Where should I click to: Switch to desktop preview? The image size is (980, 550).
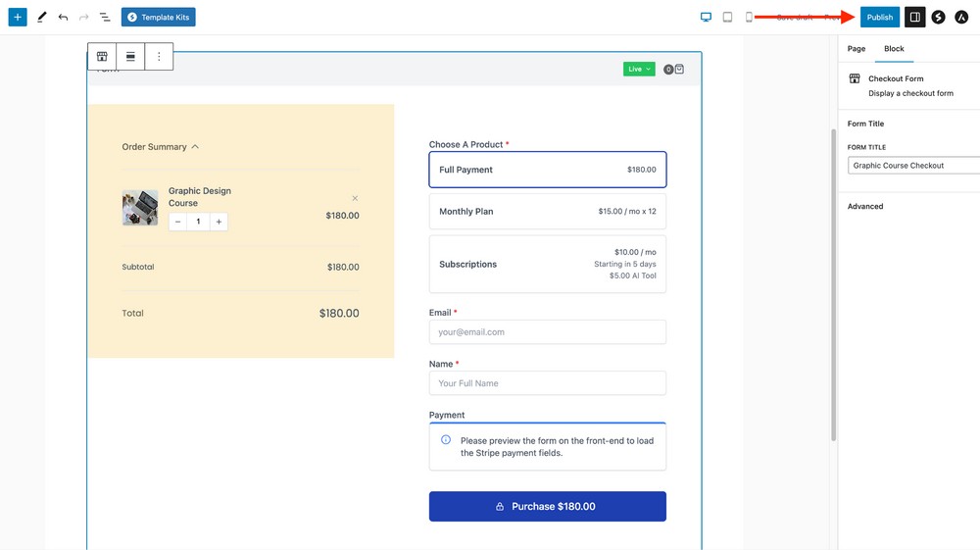pos(706,17)
